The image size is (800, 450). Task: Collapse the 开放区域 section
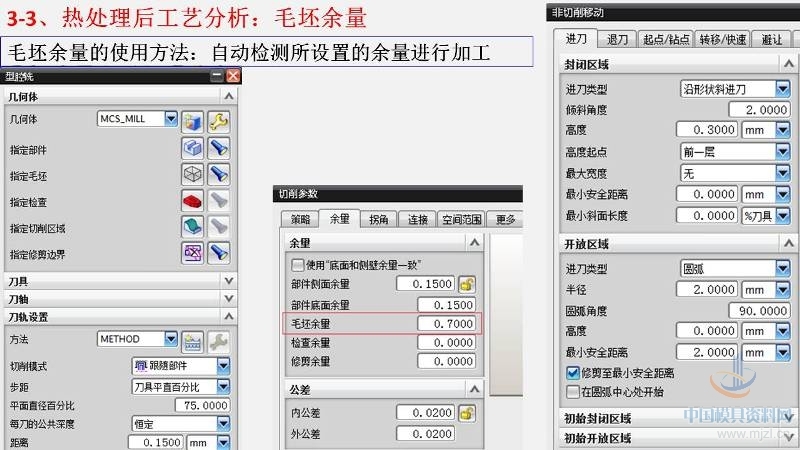coord(788,244)
